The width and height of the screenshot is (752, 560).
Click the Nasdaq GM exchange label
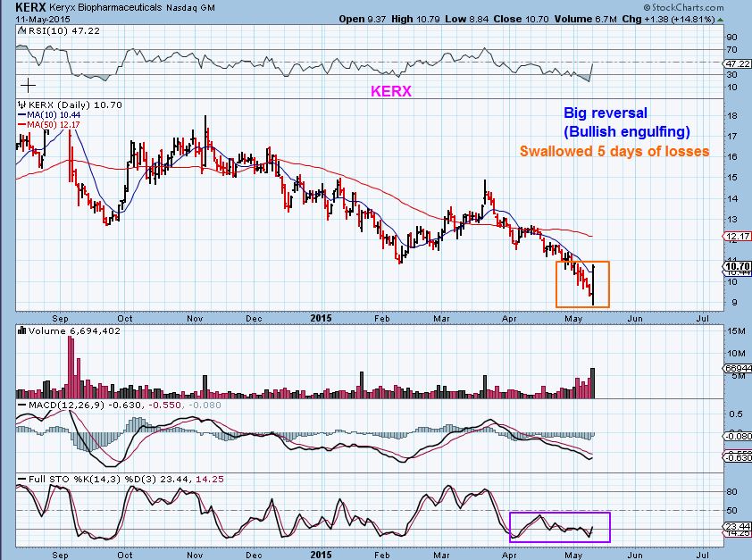point(190,8)
